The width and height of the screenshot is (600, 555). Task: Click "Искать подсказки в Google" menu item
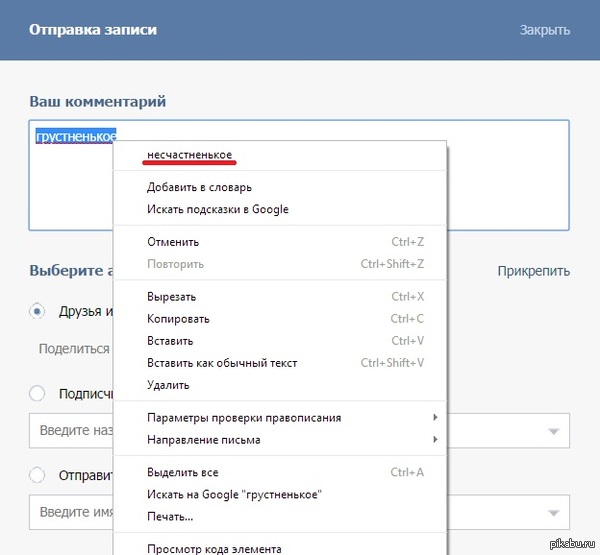[217, 209]
